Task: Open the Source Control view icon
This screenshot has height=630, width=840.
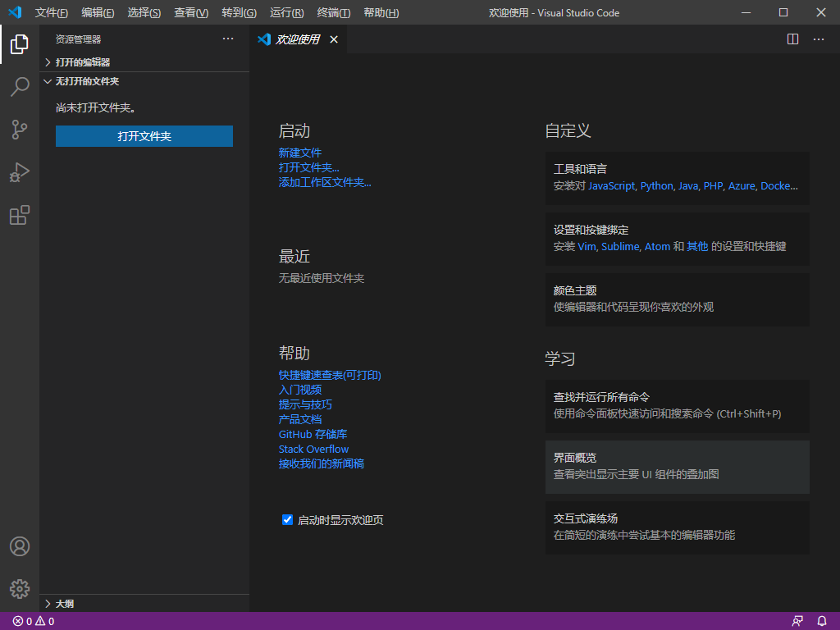Action: (x=20, y=130)
